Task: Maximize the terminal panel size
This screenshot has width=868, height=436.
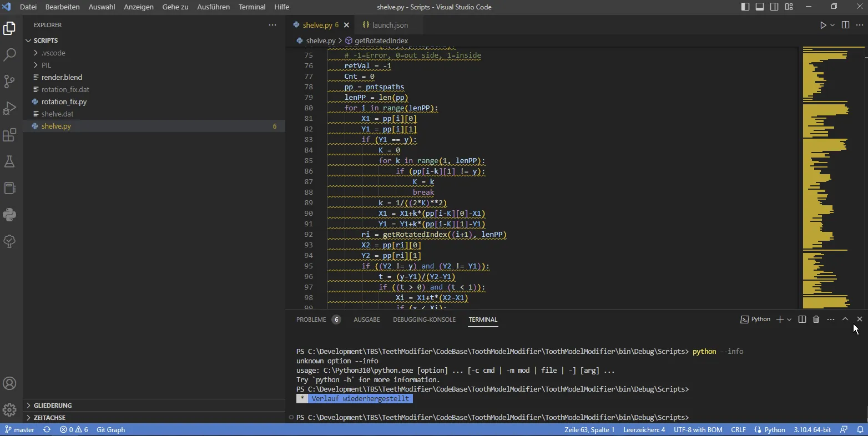Action: pos(845,320)
